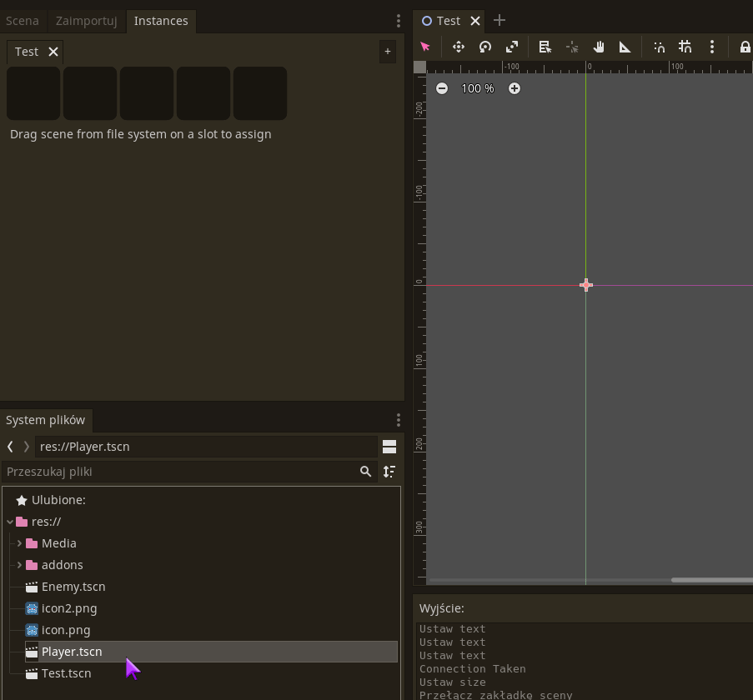Select the Test scene tab in editor
Screen dimensions: 753x700
[448, 21]
